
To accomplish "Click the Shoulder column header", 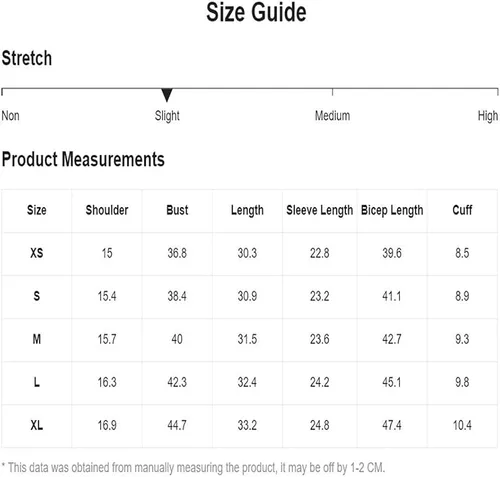I will tap(107, 210).
